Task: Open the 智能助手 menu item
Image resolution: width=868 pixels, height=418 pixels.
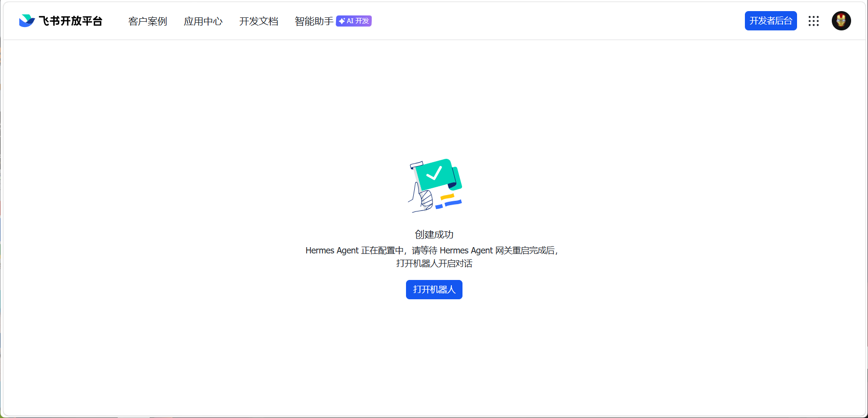Action: (314, 21)
